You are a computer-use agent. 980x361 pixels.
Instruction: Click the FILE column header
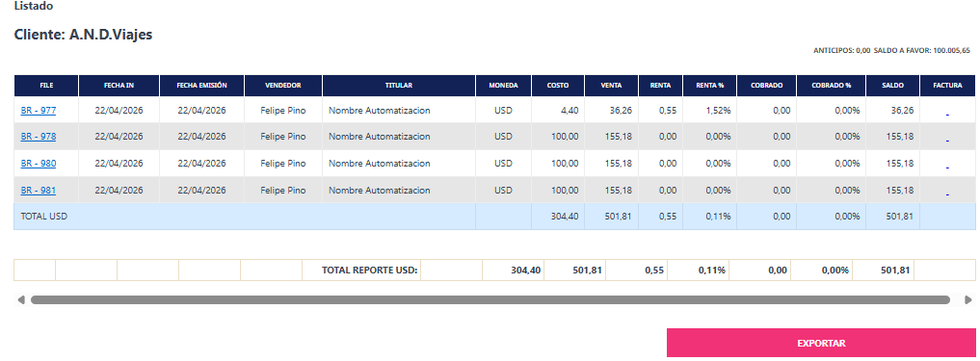(46, 86)
